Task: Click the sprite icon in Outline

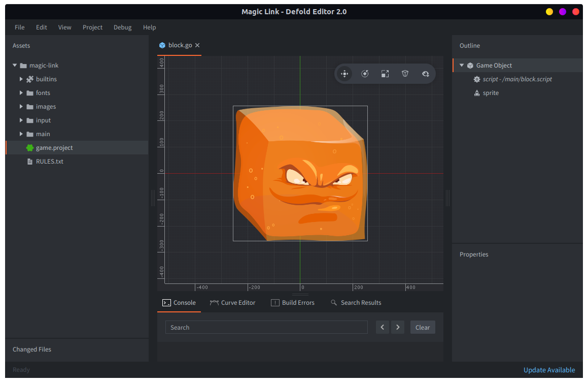Action: pyautogui.click(x=476, y=93)
